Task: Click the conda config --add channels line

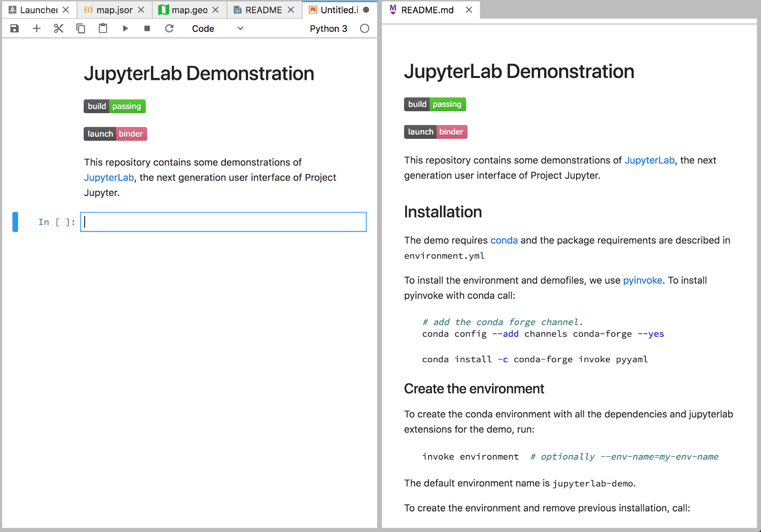Action: [543, 334]
